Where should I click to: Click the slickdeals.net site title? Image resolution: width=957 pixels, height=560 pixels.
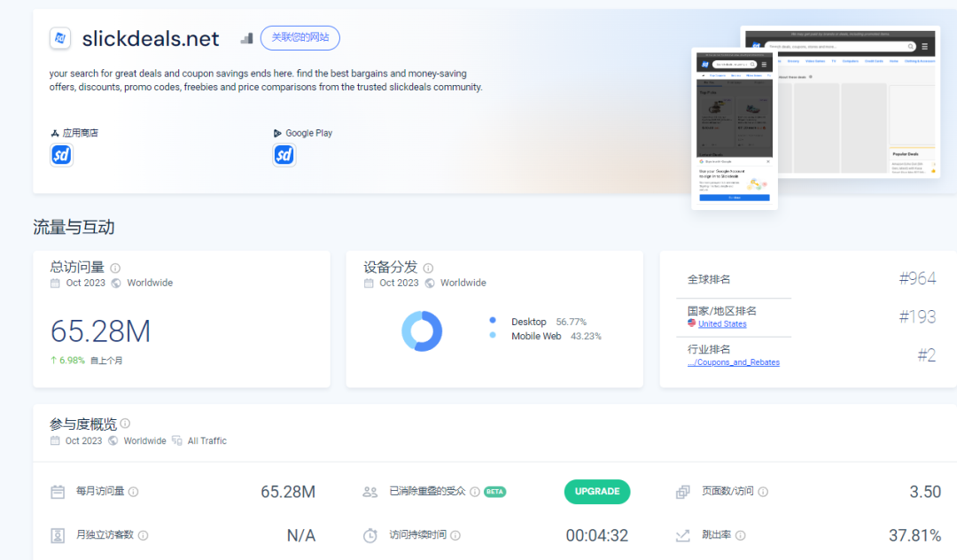[151, 38]
